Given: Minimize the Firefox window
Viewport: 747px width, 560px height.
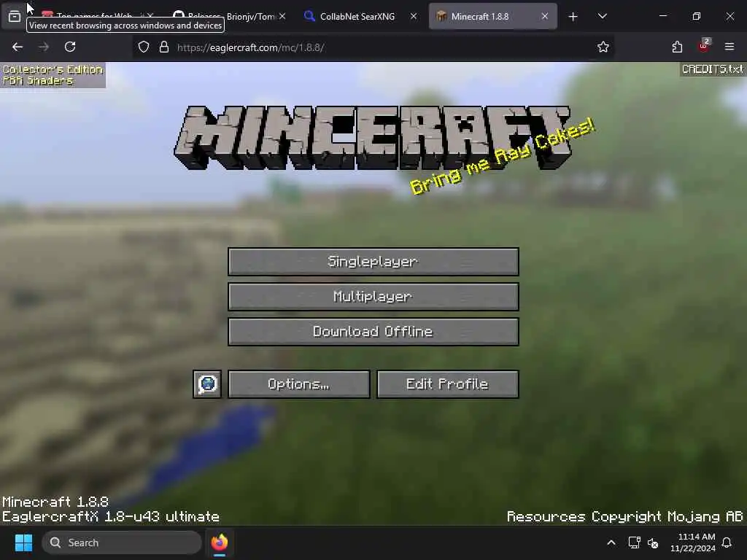Looking at the screenshot, I should coord(662,16).
